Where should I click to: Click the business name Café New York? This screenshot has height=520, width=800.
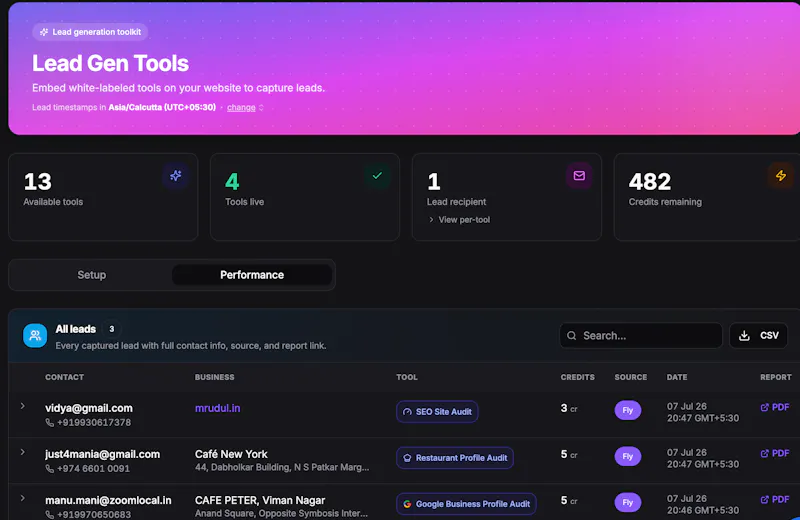(x=231, y=454)
